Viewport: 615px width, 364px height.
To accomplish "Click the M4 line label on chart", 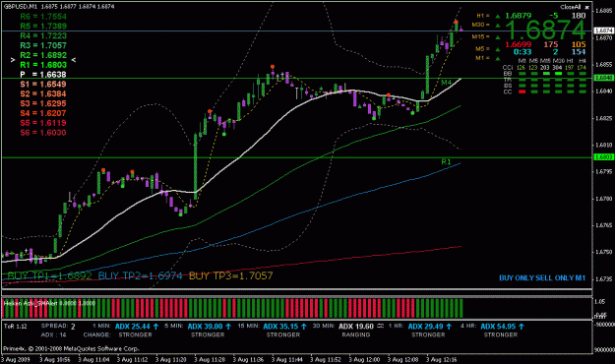I will [x=446, y=83].
